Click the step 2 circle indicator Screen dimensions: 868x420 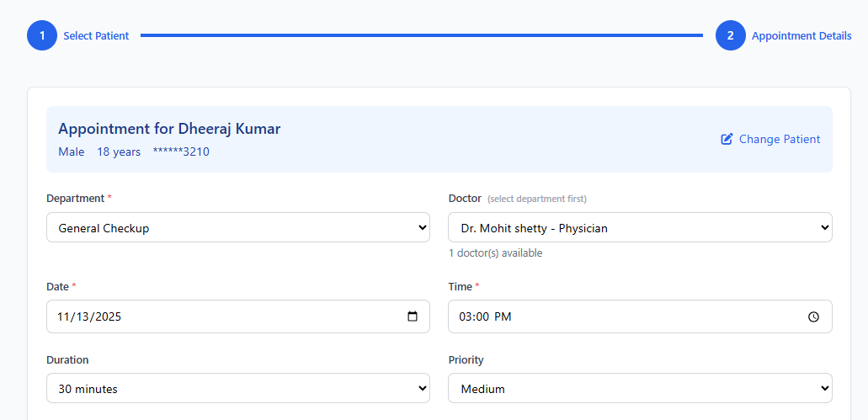[x=730, y=35]
